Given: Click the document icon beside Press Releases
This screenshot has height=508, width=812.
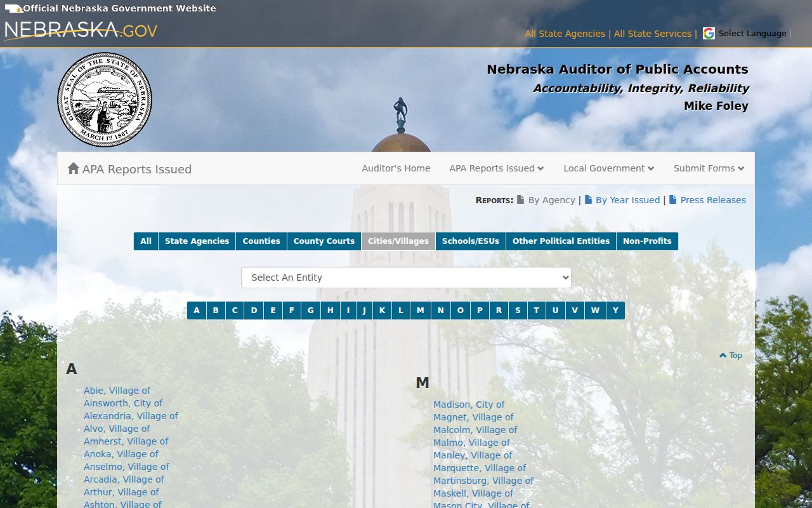Looking at the screenshot, I should click(673, 199).
